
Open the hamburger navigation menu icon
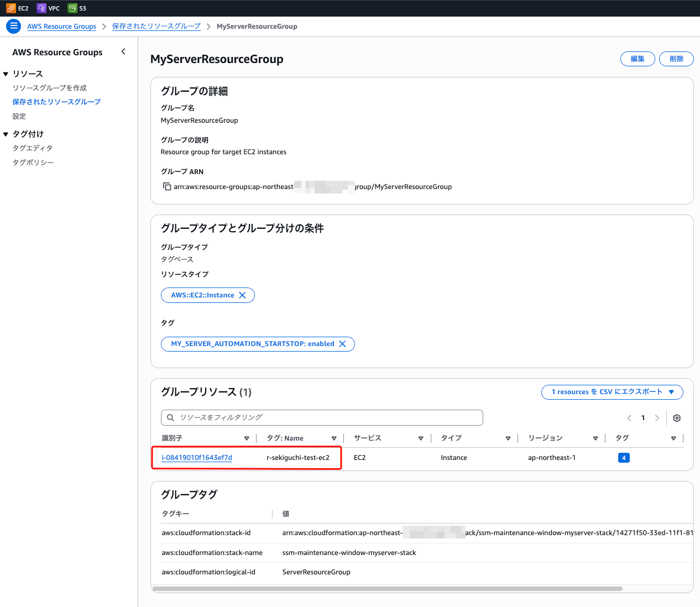(x=14, y=26)
